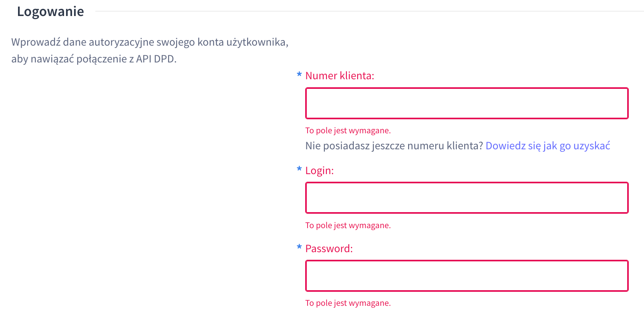Viewport: 644px width, 313px height.
Task: Click the Numer klienta input field
Action: [467, 103]
